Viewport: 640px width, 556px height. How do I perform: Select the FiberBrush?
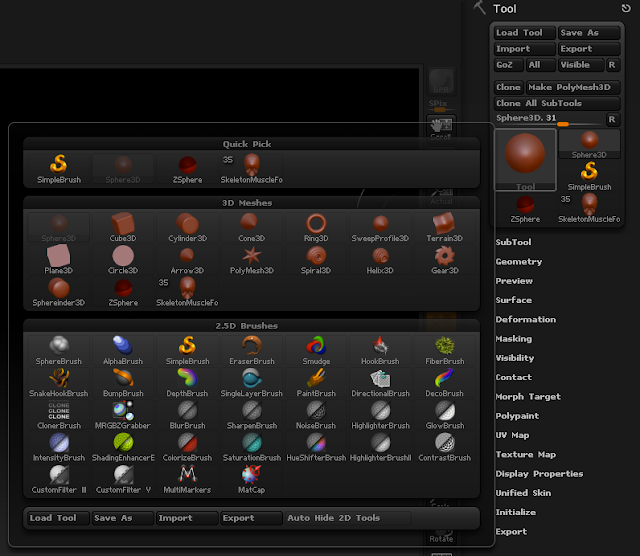[444, 350]
